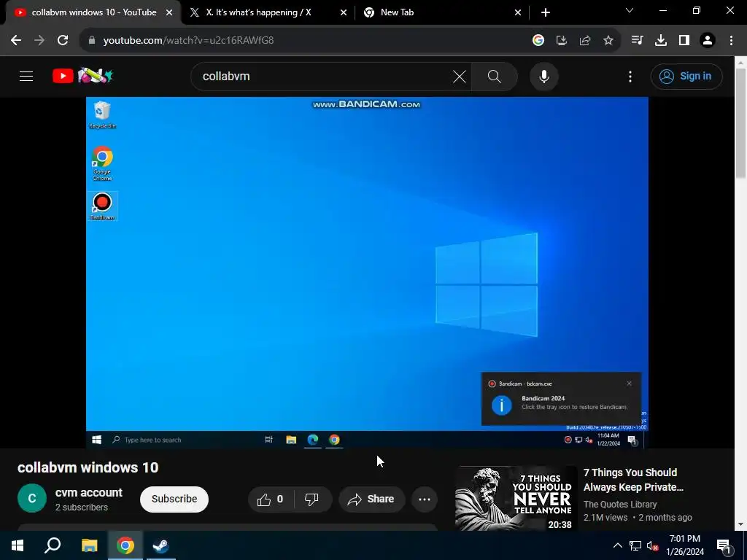Open media controls in Chrome toolbar

pyautogui.click(x=637, y=40)
